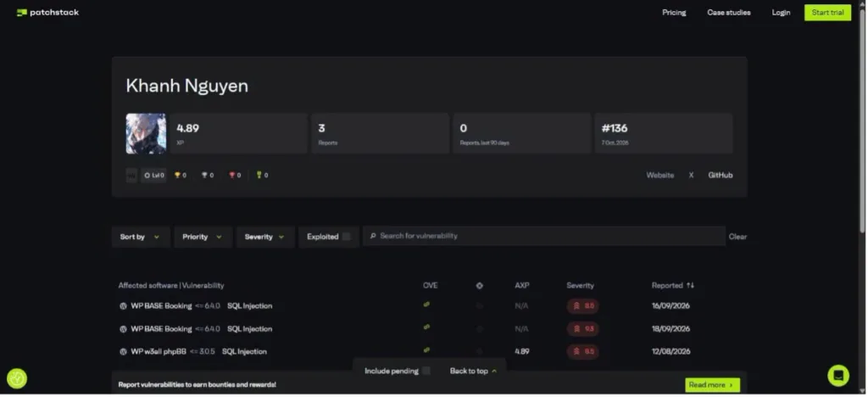Click exploited indicator dot in WP w3all phpBB row
Screen dimensions: 868x397
(480, 351)
